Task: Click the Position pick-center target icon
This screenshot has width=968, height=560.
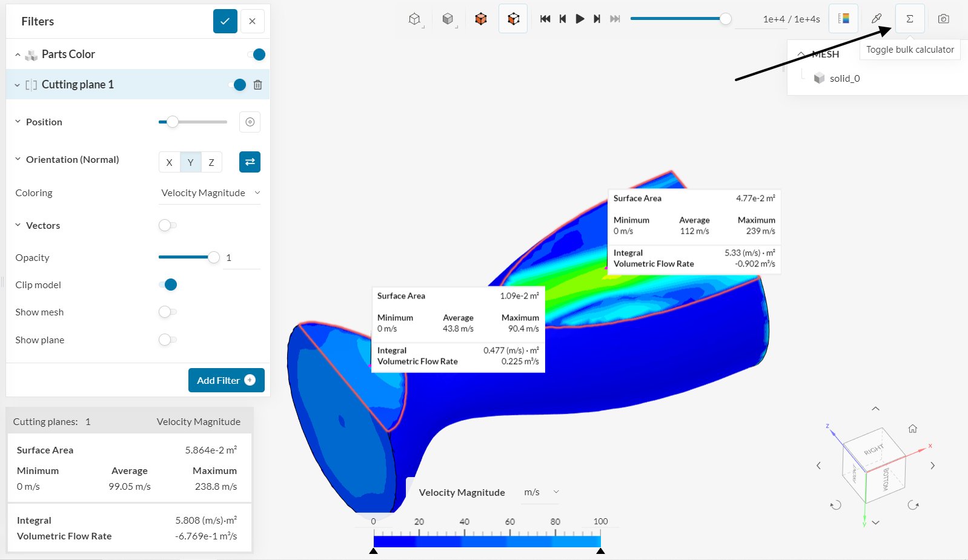Action: coord(250,122)
